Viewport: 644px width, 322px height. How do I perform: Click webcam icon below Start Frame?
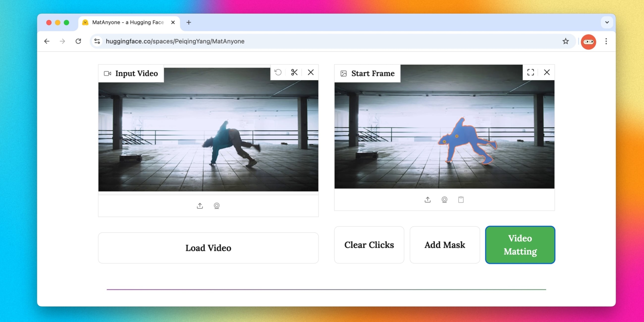click(445, 200)
